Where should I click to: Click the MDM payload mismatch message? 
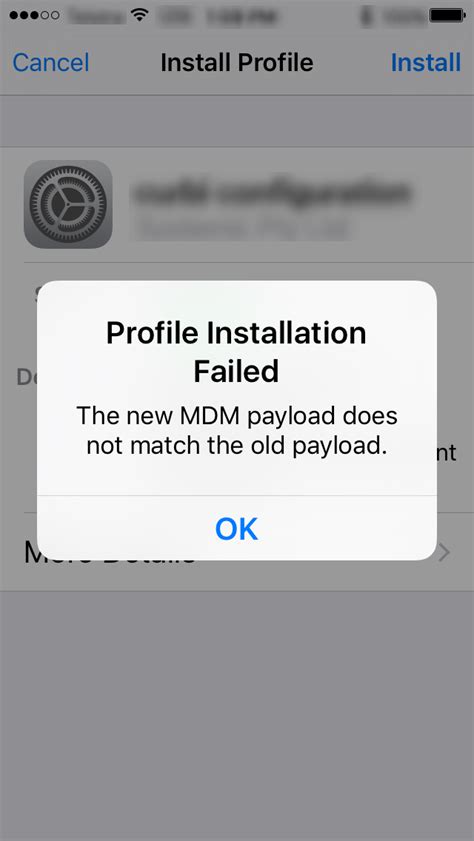pos(236,431)
